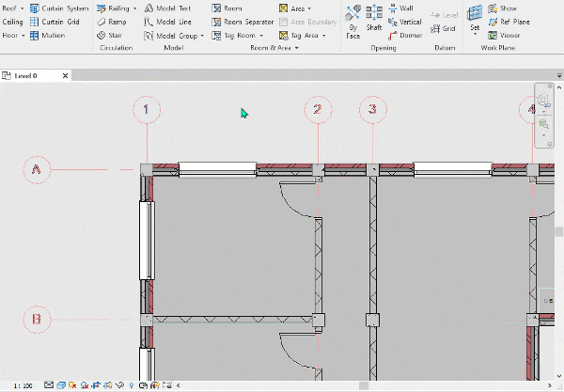
Task: Select grid bubble 1
Action: (147, 109)
